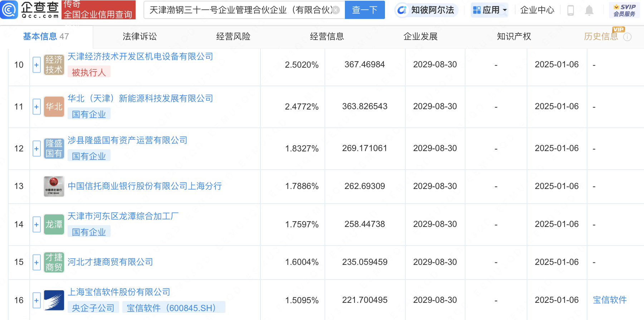Image resolution: width=644 pixels, height=320 pixels.
Task: Show the info tooltip beside 历史信息
Action: pos(627,37)
